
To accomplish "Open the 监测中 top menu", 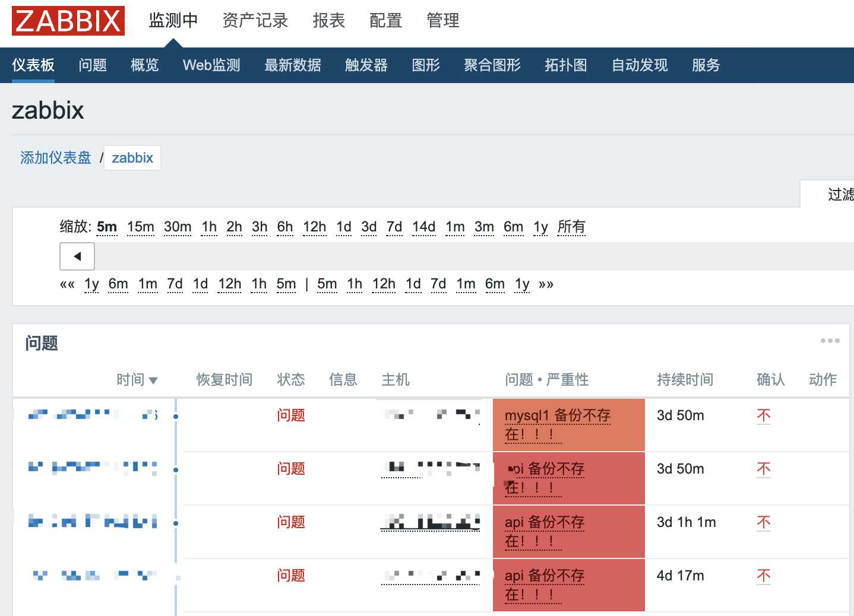I will click(173, 21).
